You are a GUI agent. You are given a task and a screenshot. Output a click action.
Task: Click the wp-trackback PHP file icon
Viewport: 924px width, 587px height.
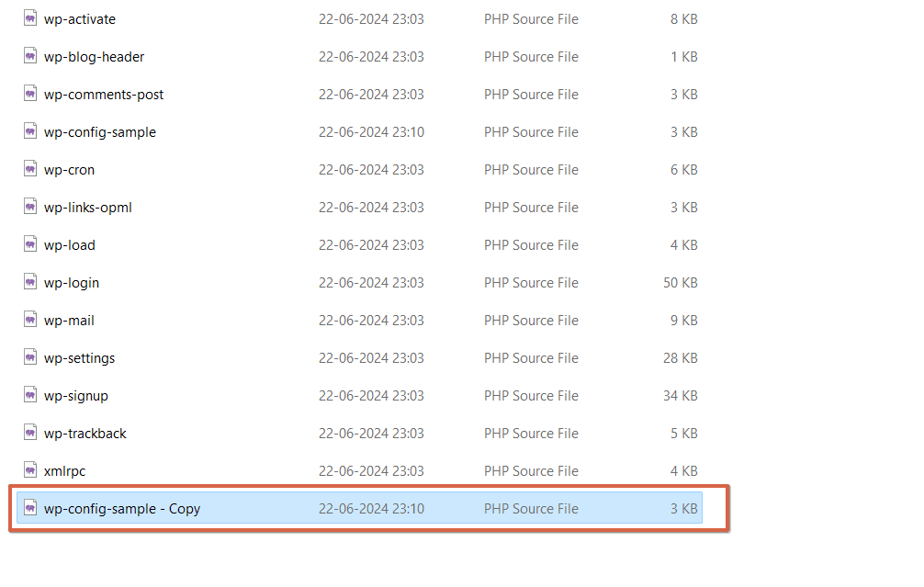click(30, 434)
